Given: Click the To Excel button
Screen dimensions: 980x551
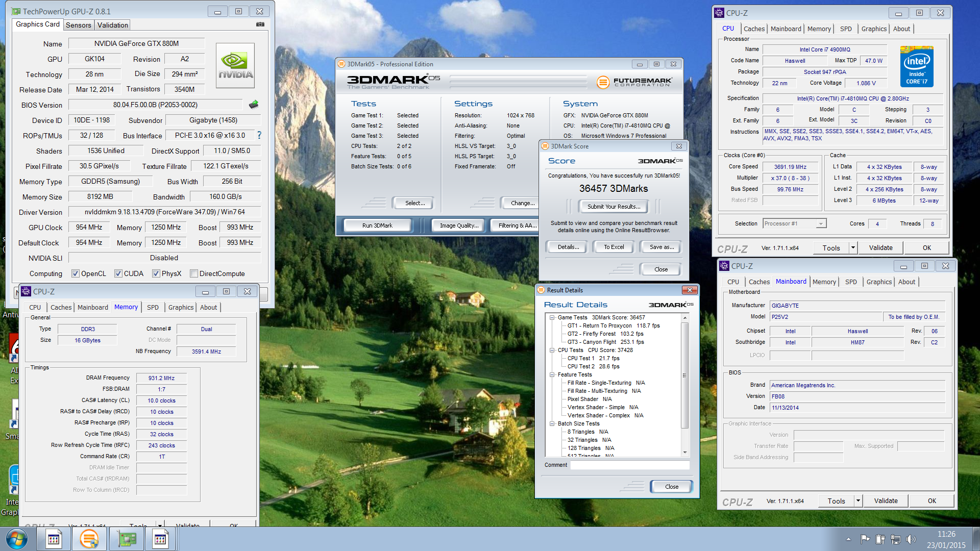Looking at the screenshot, I should 614,247.
